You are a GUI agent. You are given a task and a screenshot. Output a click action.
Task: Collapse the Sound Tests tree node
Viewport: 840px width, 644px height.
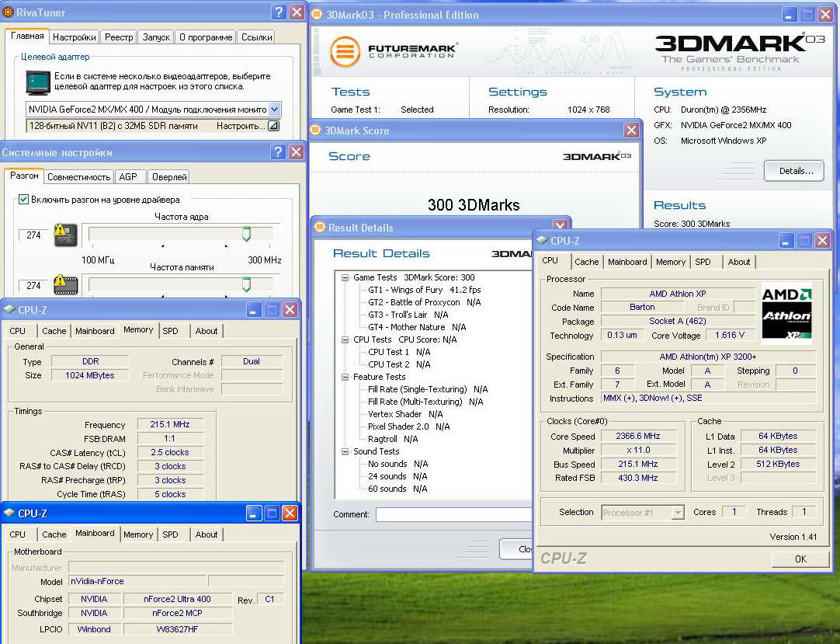pyautogui.click(x=345, y=451)
